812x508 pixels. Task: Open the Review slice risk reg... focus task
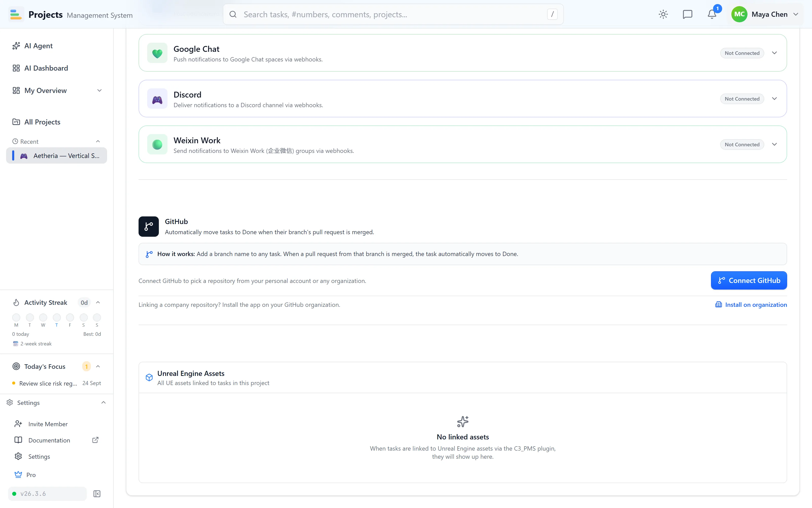(56, 383)
